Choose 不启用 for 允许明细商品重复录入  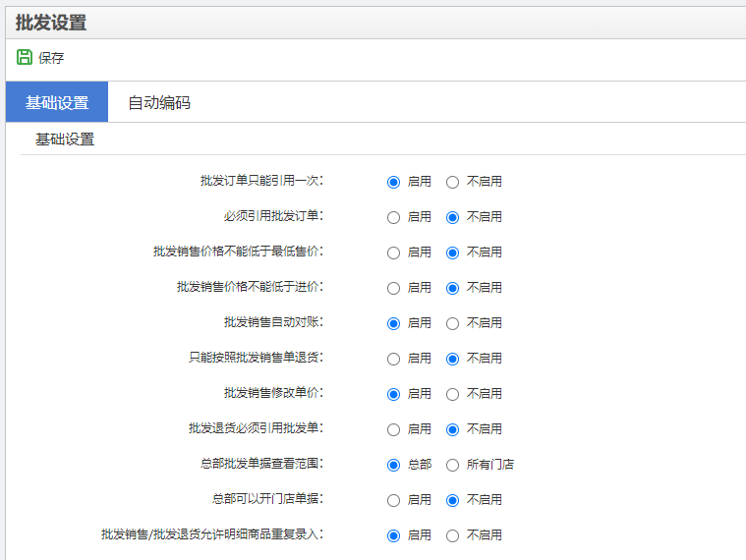tap(452, 535)
